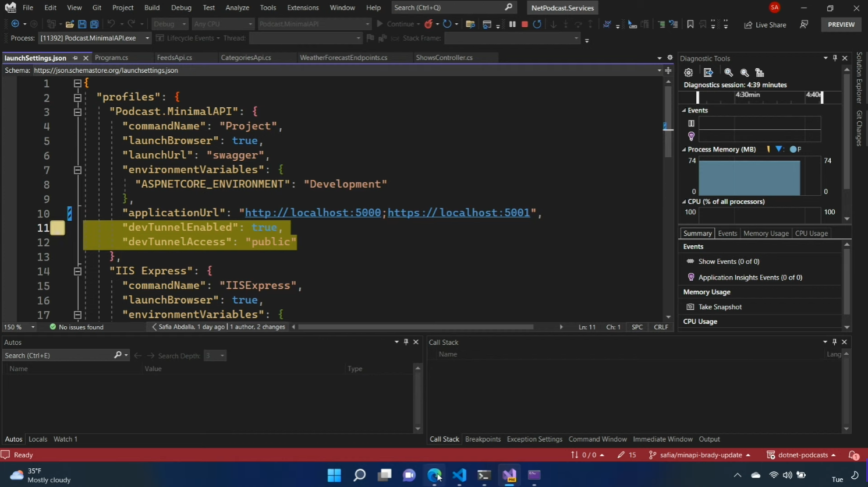The height and width of the screenshot is (487, 868).
Task: Zoom in on the diagnostics timeline
Action: (728, 73)
